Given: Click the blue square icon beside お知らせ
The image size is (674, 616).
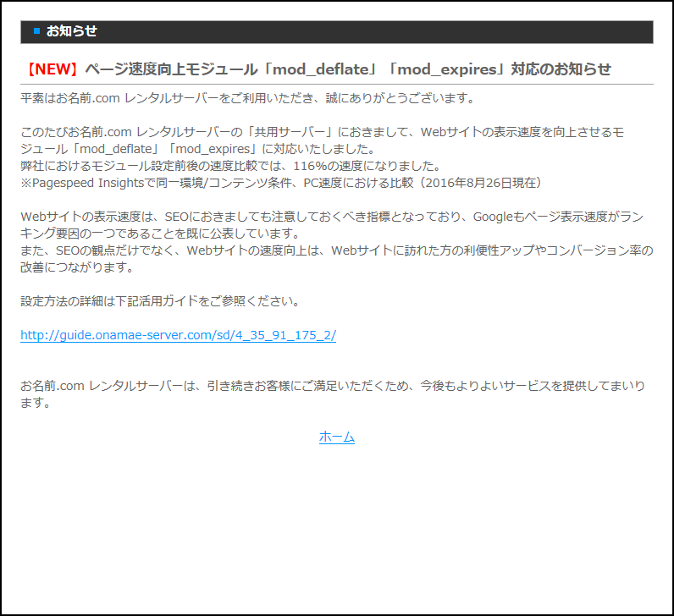Looking at the screenshot, I should 37,31.
